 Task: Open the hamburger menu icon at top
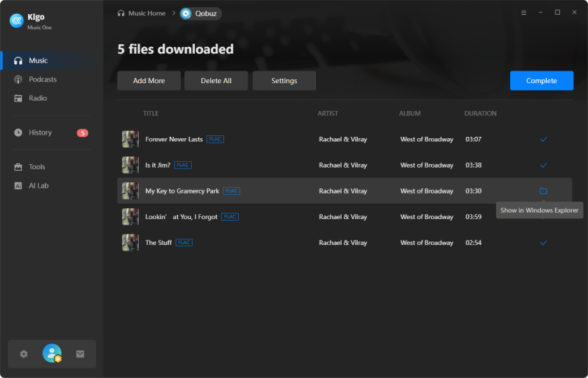click(x=523, y=13)
